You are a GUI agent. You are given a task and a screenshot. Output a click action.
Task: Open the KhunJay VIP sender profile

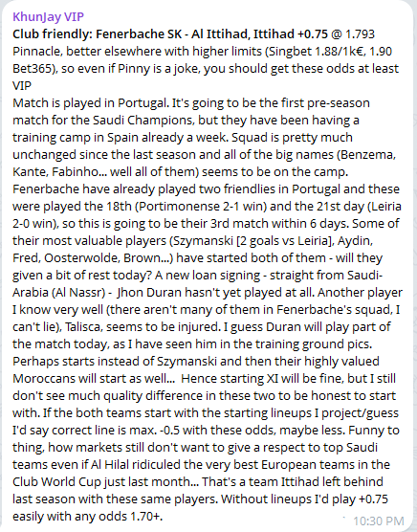(x=48, y=16)
